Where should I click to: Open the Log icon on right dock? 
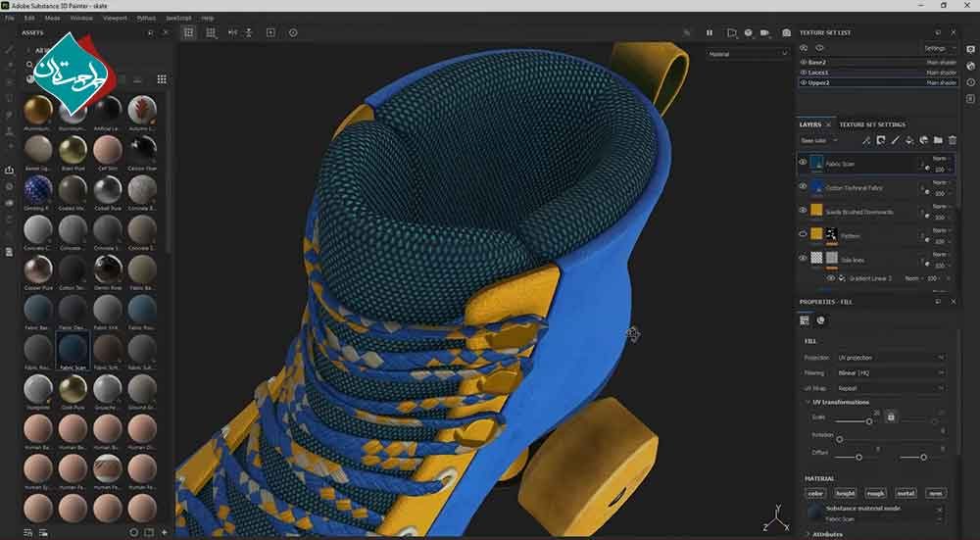(970, 99)
